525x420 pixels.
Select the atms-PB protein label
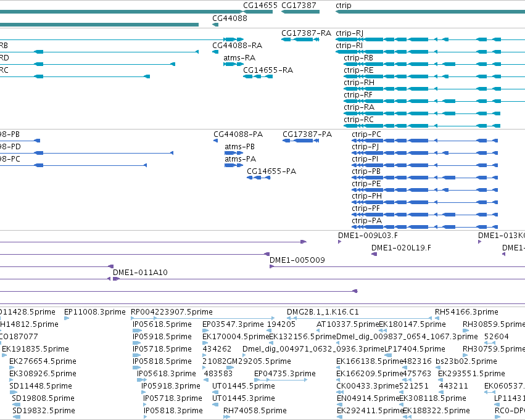(x=239, y=147)
